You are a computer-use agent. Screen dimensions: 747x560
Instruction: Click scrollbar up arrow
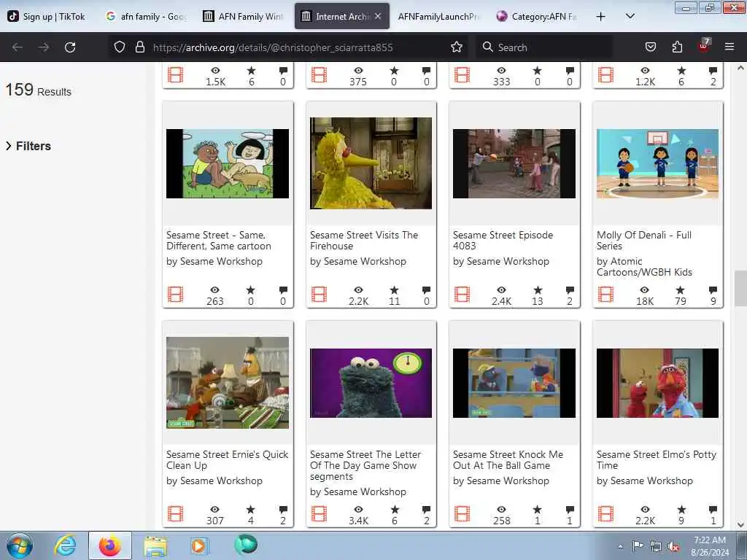740,68
